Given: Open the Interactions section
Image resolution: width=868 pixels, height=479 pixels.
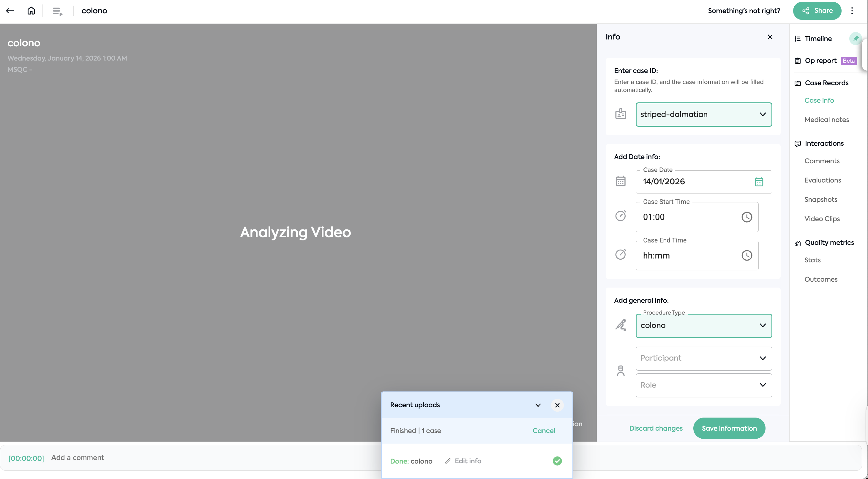Looking at the screenshot, I should click(x=824, y=143).
